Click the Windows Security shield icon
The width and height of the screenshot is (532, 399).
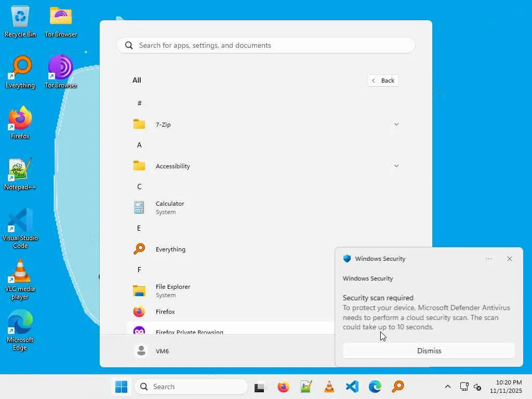(x=347, y=259)
